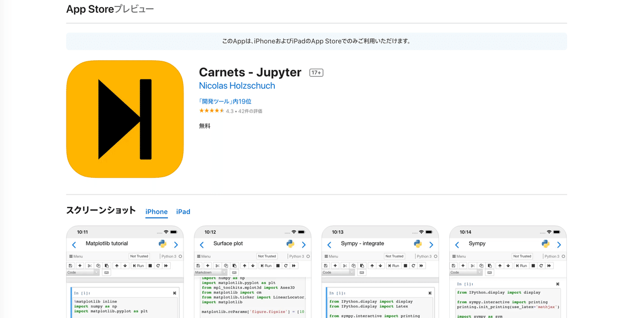Go forward in Surface plot screenshot

pos(303,245)
